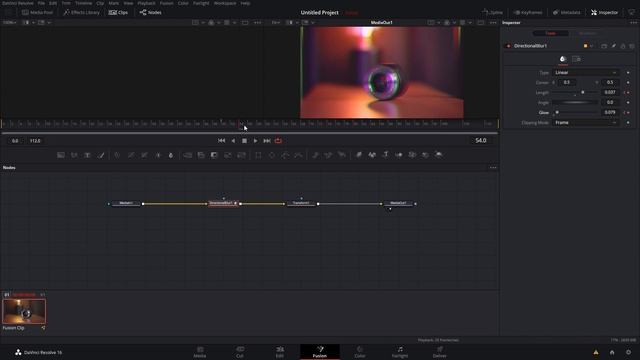The height and width of the screenshot is (360, 640).
Task: Toggle loop playback mode
Action: [278, 140]
